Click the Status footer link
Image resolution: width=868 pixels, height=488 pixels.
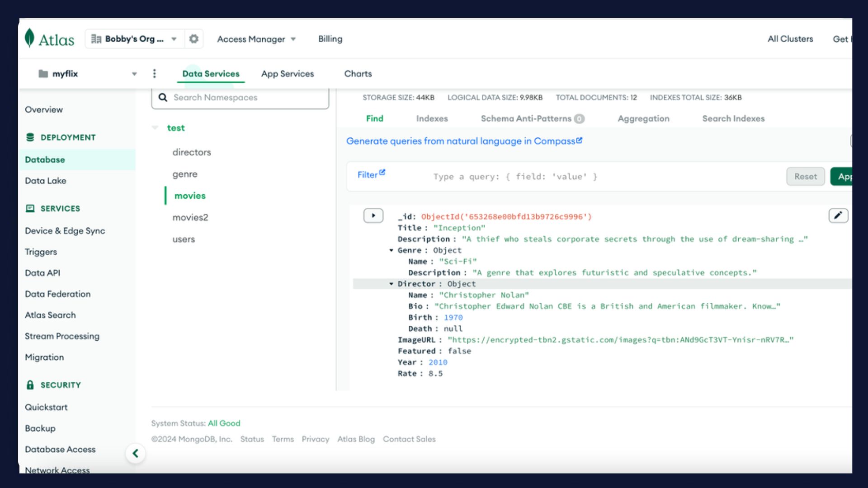(x=252, y=439)
